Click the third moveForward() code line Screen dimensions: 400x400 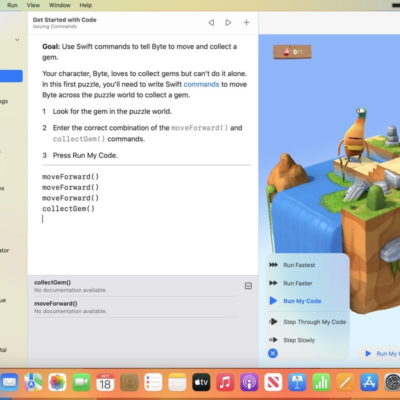[x=71, y=198]
